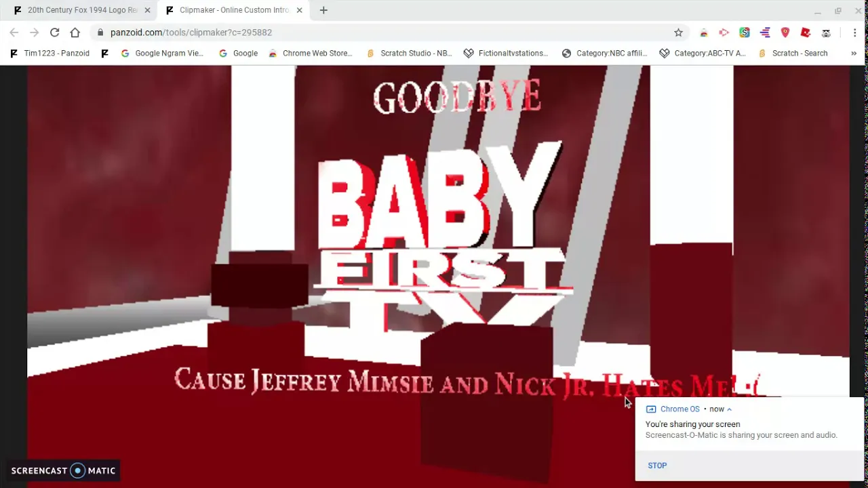The image size is (868, 488).
Task: Open the unlabeled Panzoid icon bookmark
Action: point(104,53)
